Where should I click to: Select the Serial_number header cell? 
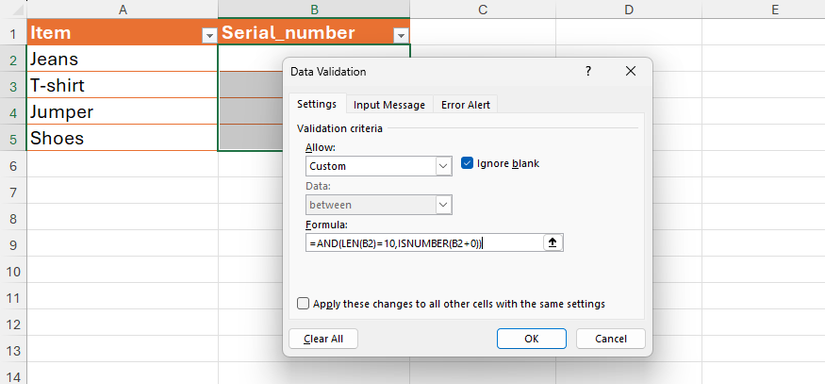click(314, 32)
